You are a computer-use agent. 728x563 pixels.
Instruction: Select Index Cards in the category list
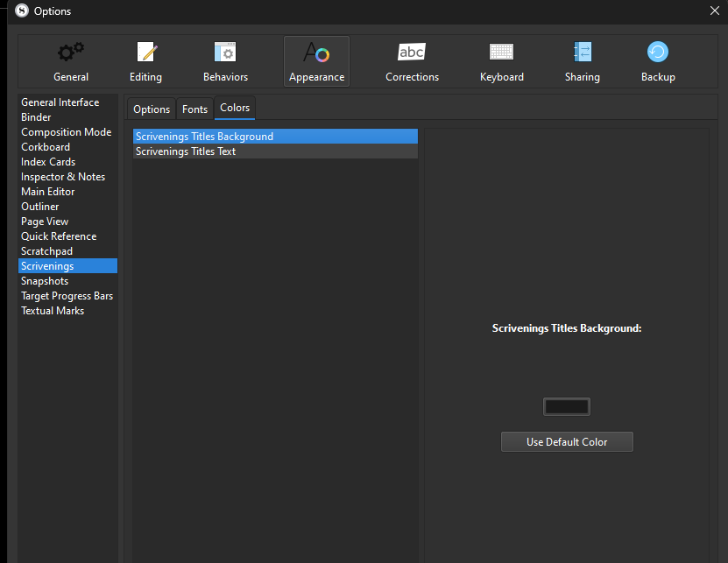67,161
